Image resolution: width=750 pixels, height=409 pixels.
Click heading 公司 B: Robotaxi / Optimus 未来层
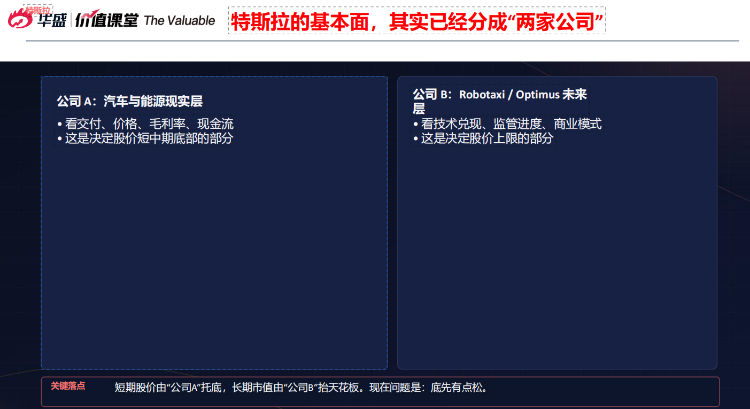(500, 101)
